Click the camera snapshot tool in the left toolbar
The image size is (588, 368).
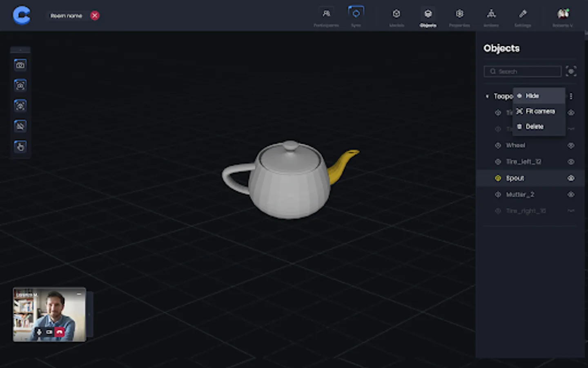coord(20,65)
